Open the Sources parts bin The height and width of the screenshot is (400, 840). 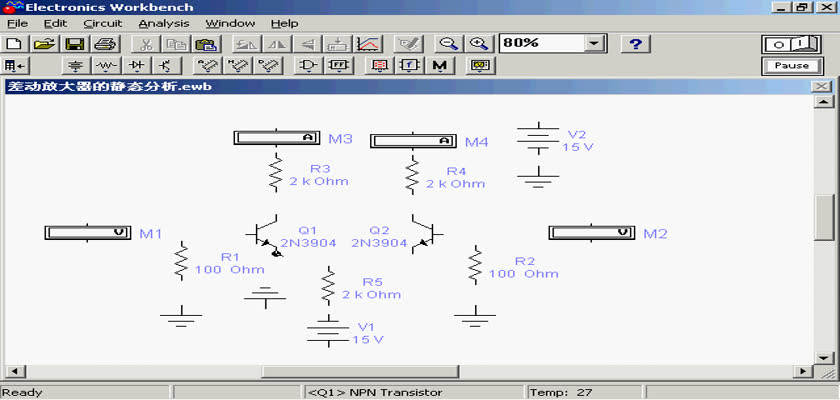(x=77, y=66)
